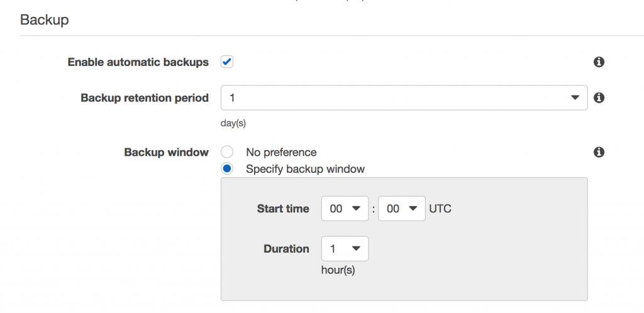
Task: Click the UTC timezone text
Action: point(440,209)
